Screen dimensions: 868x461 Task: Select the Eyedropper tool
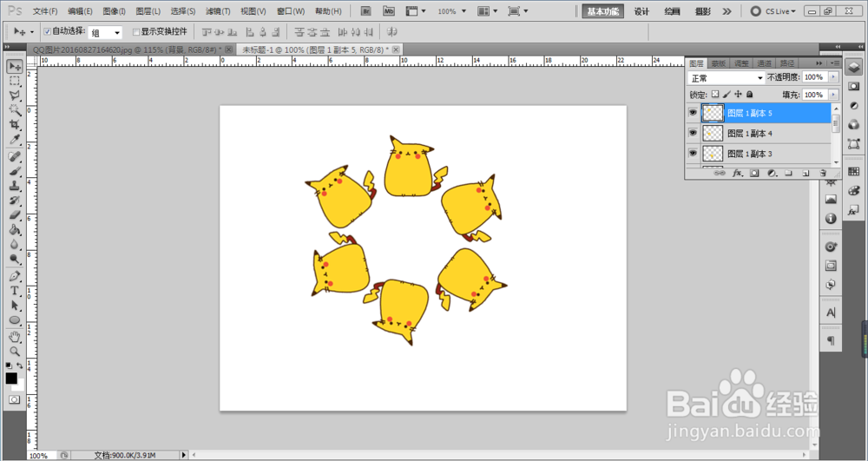click(x=15, y=139)
